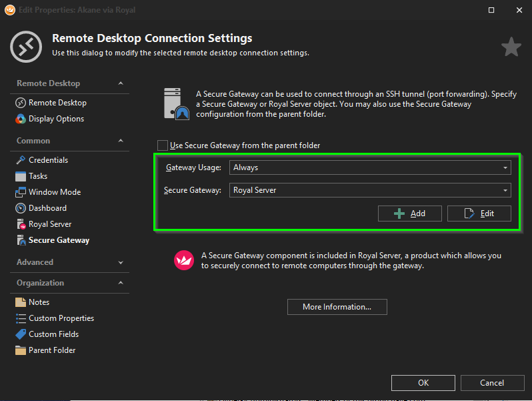This screenshot has height=401, width=532.
Task: Add a new Secure Gateway
Action: pyautogui.click(x=410, y=214)
